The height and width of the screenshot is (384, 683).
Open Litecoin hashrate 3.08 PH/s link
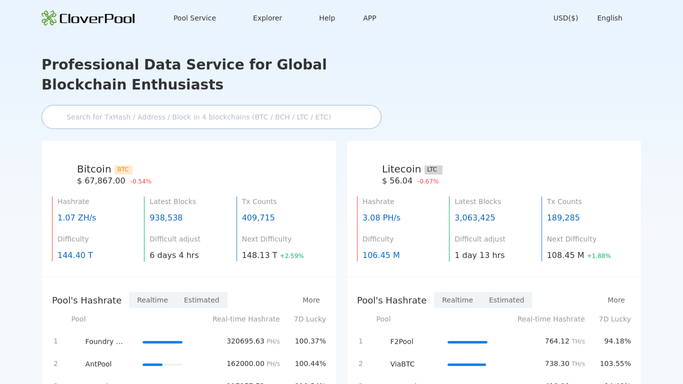click(381, 218)
